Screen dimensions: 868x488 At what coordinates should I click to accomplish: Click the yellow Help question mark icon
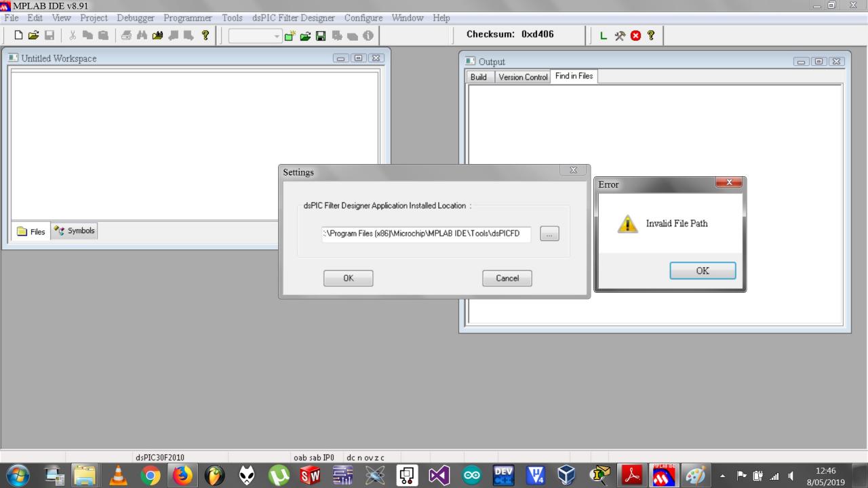click(204, 35)
